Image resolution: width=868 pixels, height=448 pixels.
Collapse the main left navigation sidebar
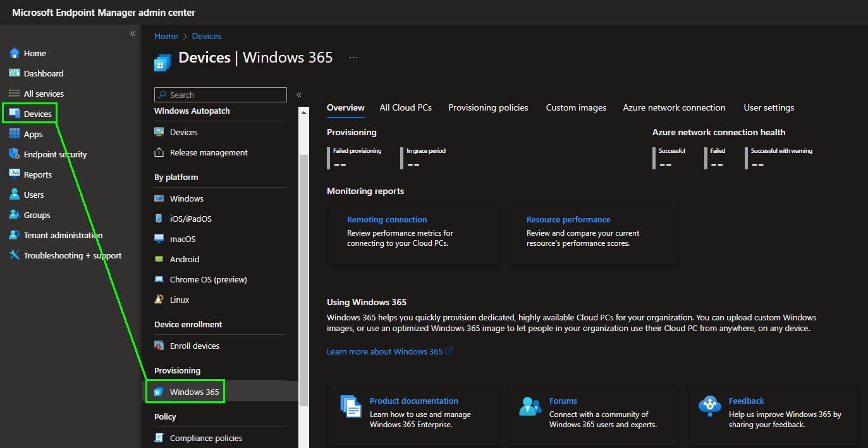pos(133,33)
